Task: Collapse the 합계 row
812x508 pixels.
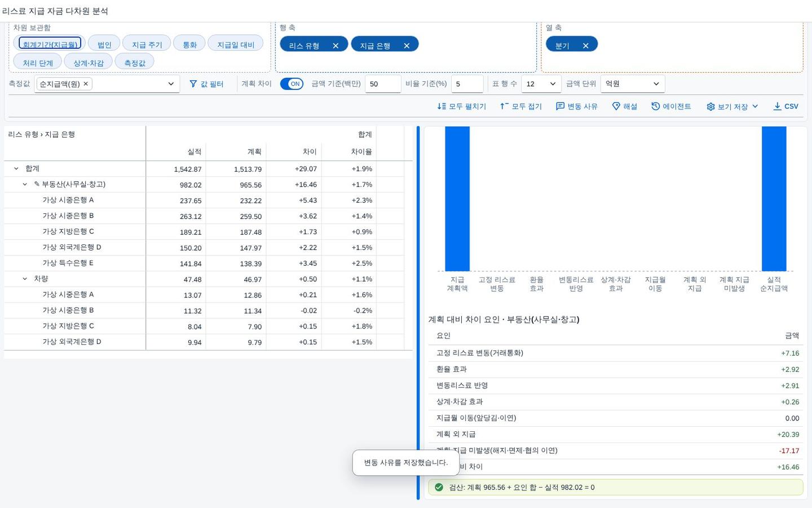Action: point(16,169)
